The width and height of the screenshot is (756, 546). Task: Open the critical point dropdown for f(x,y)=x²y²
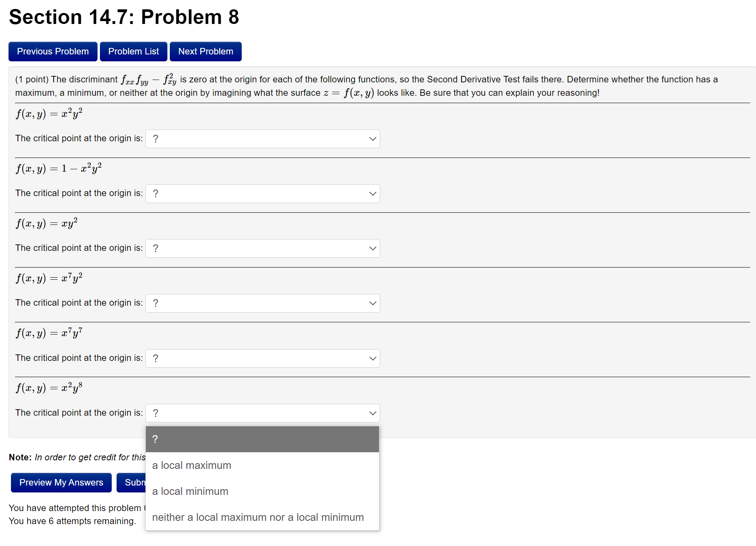(x=262, y=138)
